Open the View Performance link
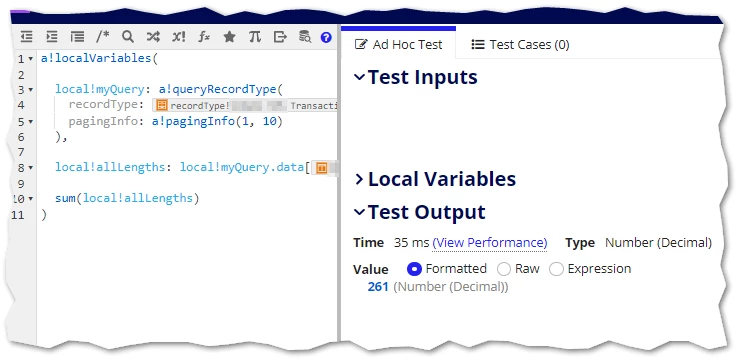Image resolution: width=738 pixels, height=360 pixels. click(x=489, y=243)
